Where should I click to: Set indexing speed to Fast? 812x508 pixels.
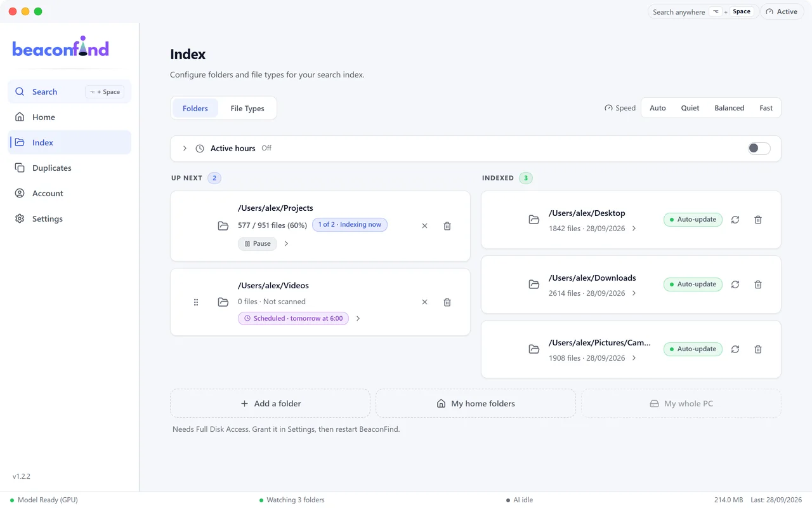click(766, 108)
